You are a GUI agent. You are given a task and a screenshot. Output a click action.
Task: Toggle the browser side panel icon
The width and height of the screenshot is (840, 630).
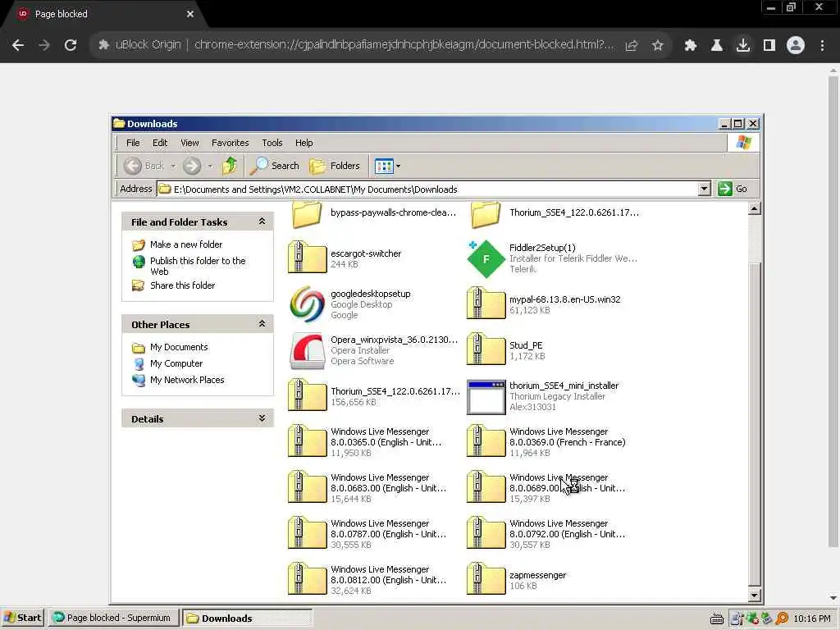769,45
